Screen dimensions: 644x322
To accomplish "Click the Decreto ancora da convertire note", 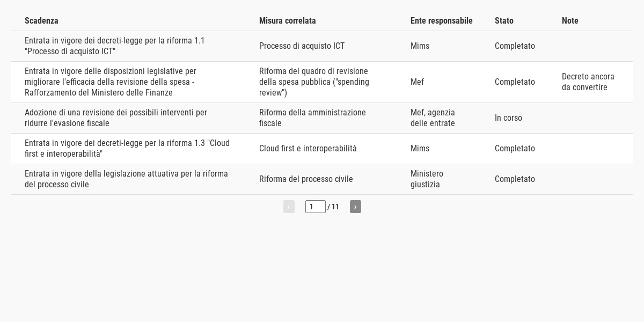I will 588,82.
